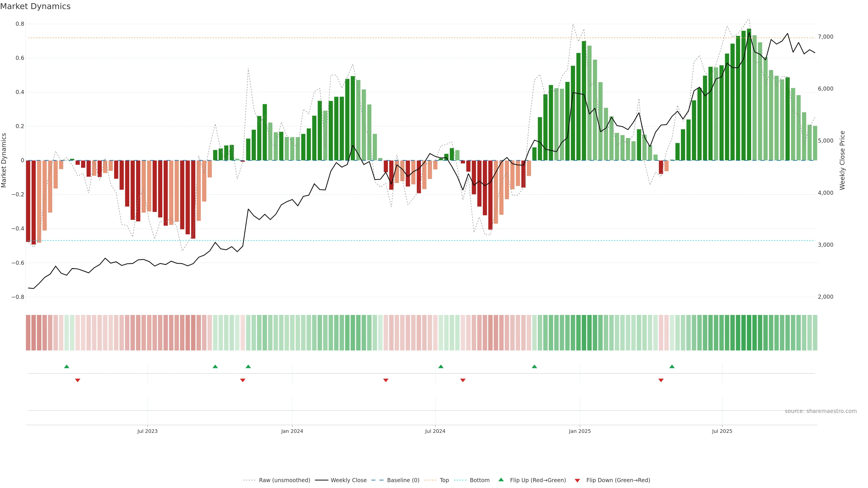Screen dimensions: 868x488
Task: Toggle the Bottom legend entry
Action: tap(479, 480)
